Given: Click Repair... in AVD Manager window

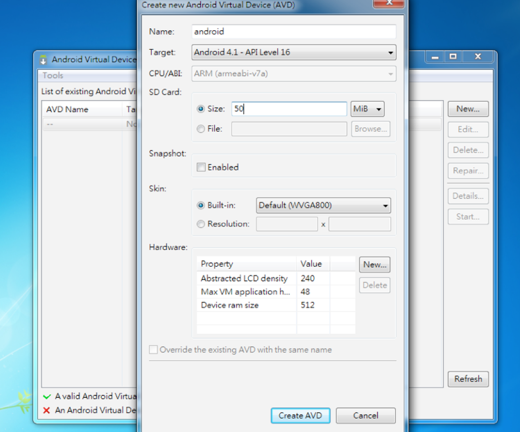Looking at the screenshot, I should [x=468, y=171].
